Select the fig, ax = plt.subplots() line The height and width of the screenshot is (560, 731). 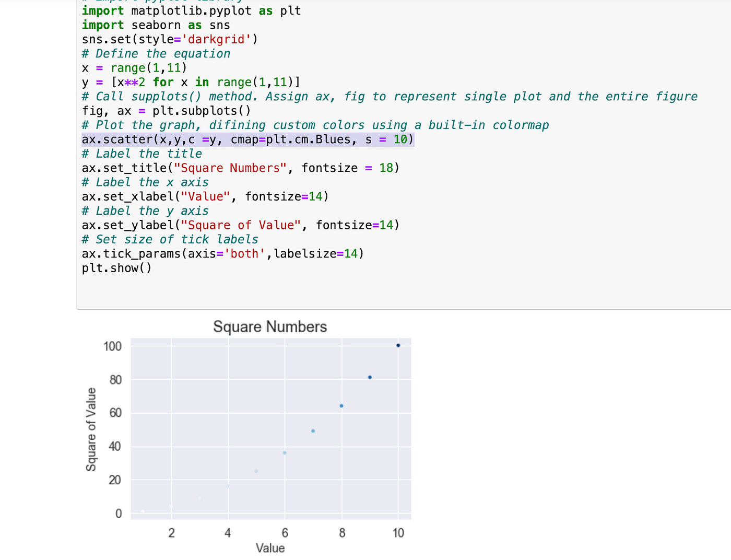[166, 110]
